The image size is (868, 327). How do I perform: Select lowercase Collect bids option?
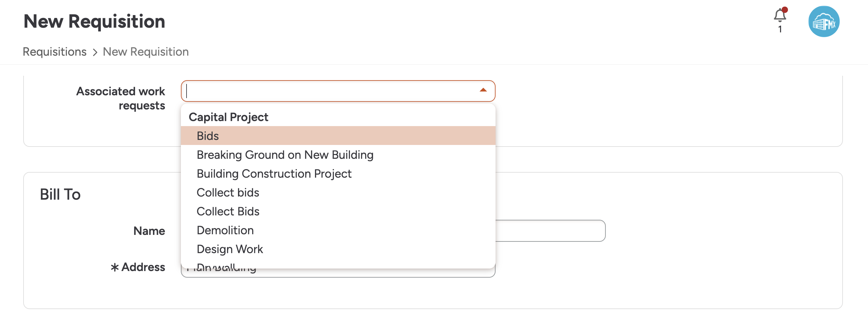point(228,192)
